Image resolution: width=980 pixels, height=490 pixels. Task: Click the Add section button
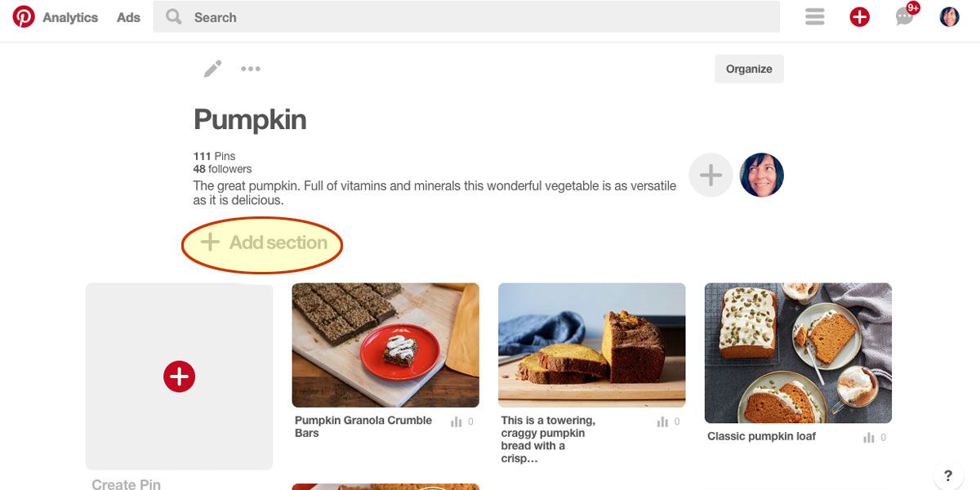pyautogui.click(x=261, y=243)
